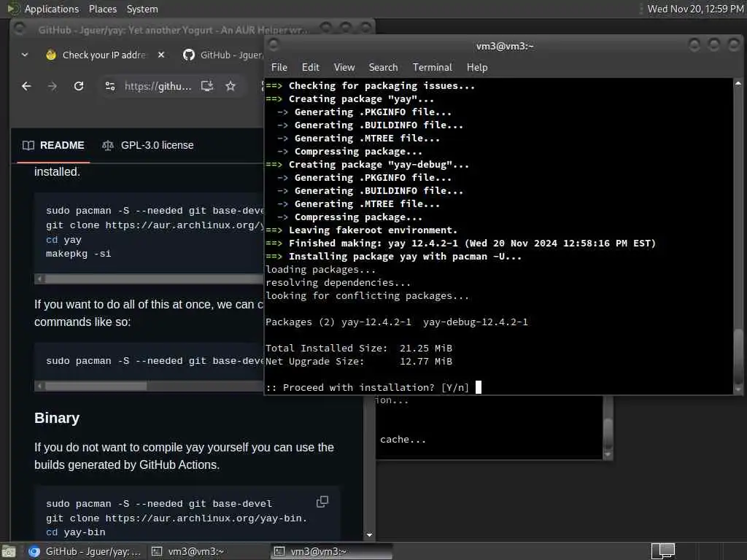Screen dimensions: 747x560
Task: Reload the GitHub page
Action: click(x=79, y=86)
